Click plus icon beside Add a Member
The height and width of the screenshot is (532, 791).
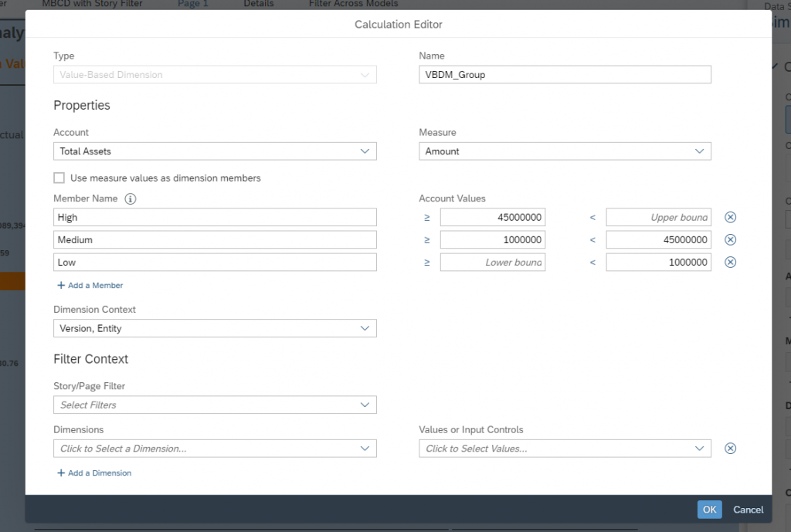point(61,286)
